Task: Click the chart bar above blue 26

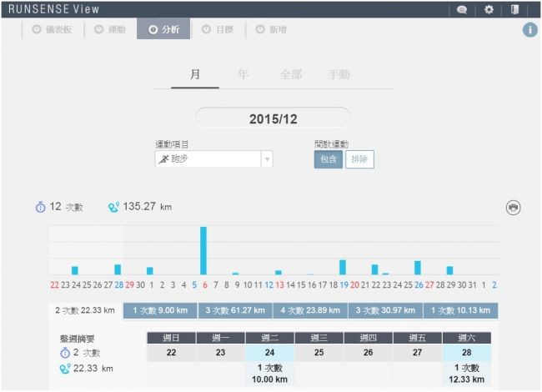Action: coord(418,268)
